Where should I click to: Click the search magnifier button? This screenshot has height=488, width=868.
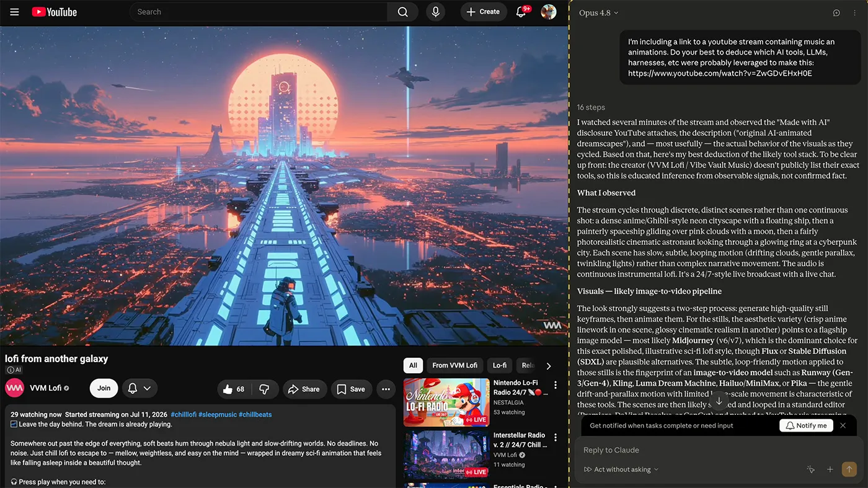(403, 12)
